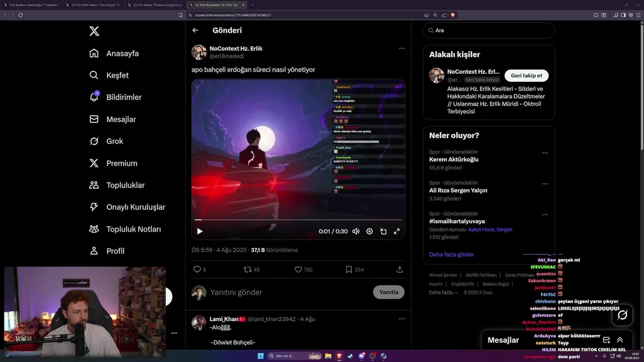The width and height of the screenshot is (644, 362).
Task: Open the NoContext Hz. Erlik post avatar
Action: (199, 52)
